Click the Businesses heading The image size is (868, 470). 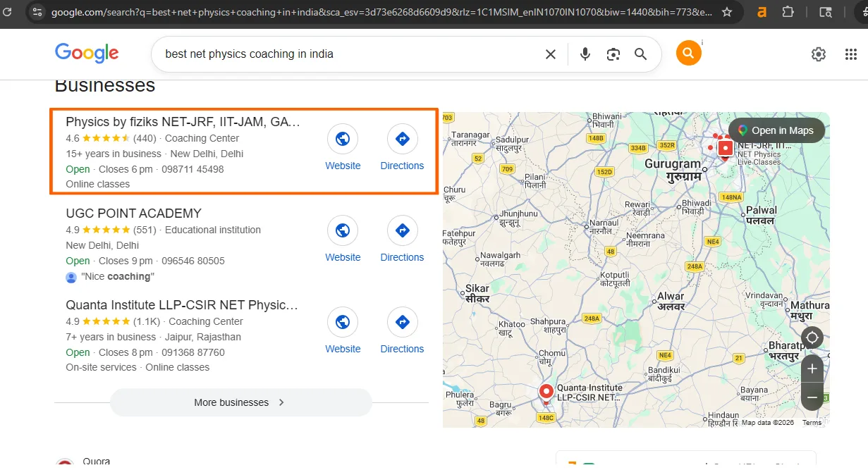pos(104,85)
